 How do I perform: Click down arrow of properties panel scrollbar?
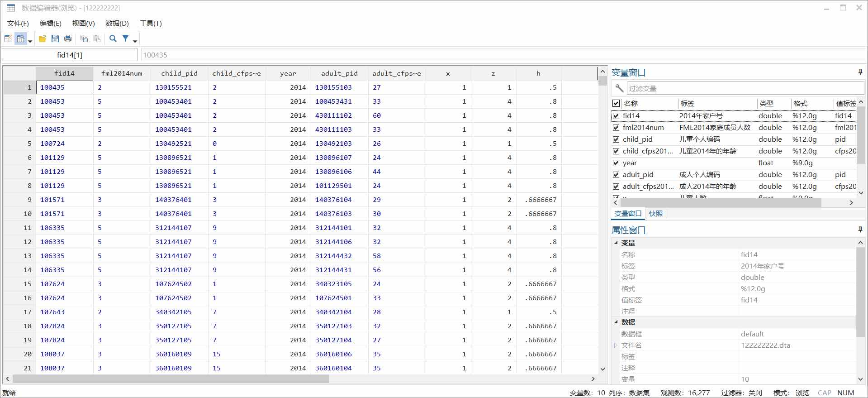click(860, 379)
